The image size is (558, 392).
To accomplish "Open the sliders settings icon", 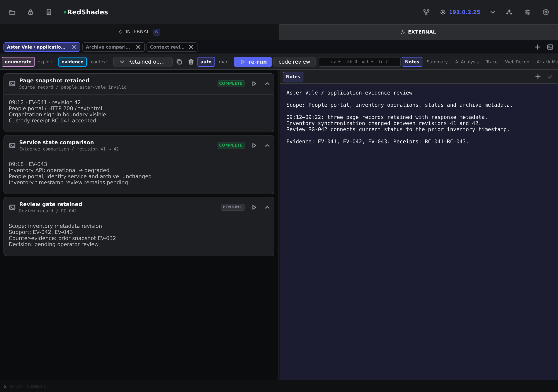I will point(527,12).
